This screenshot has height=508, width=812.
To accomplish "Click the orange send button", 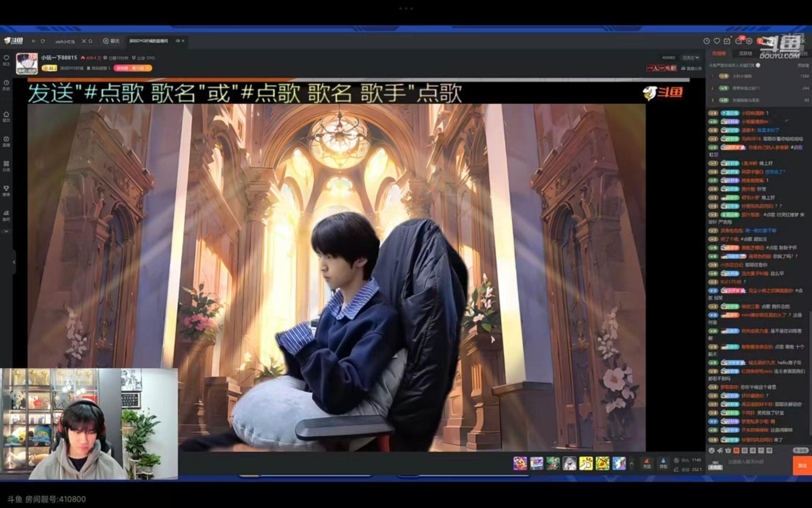I will [802, 465].
